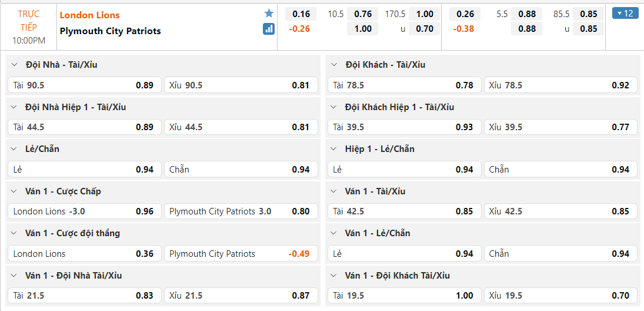
Task: Open the Plymouth City Patriots team link
Action: click(110, 31)
